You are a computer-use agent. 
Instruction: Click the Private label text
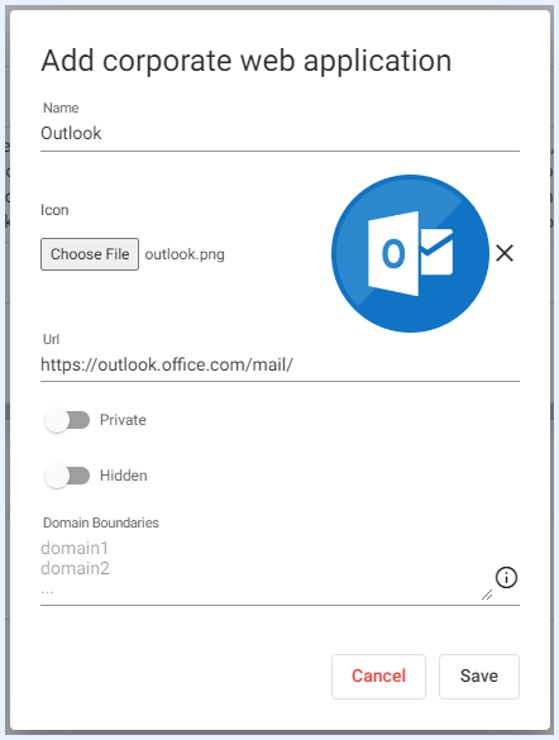pos(123,420)
